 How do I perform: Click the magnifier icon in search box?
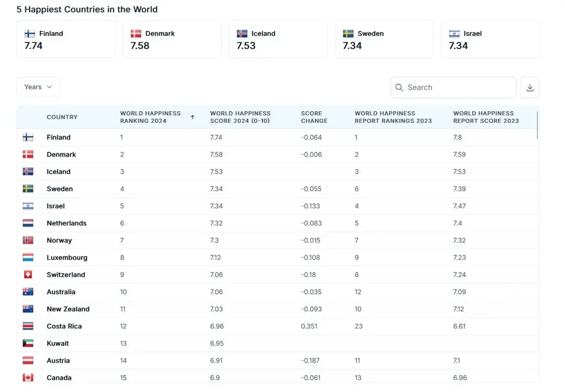point(399,88)
